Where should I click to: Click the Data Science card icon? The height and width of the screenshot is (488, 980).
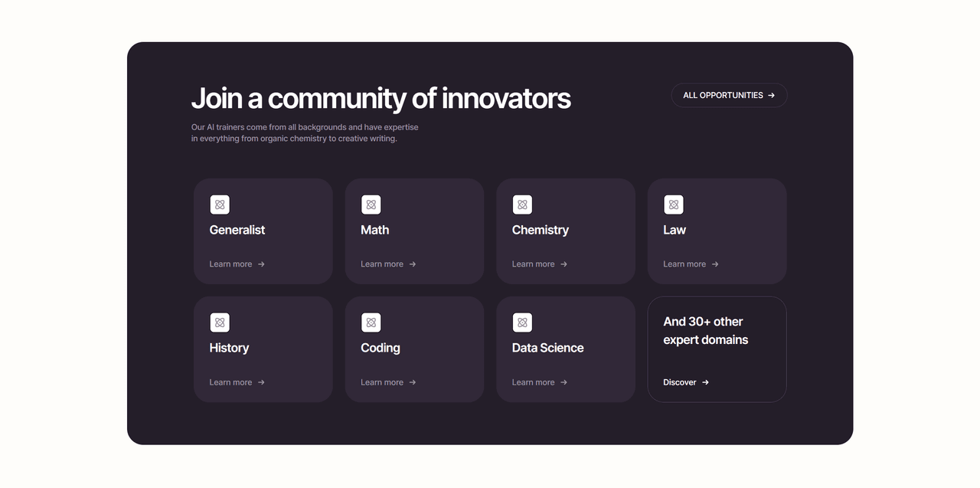tap(522, 323)
